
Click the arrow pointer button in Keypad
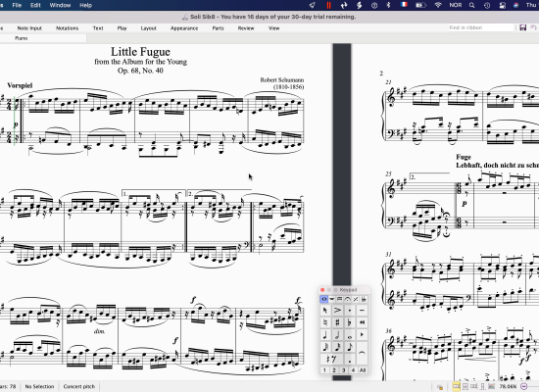click(x=325, y=311)
